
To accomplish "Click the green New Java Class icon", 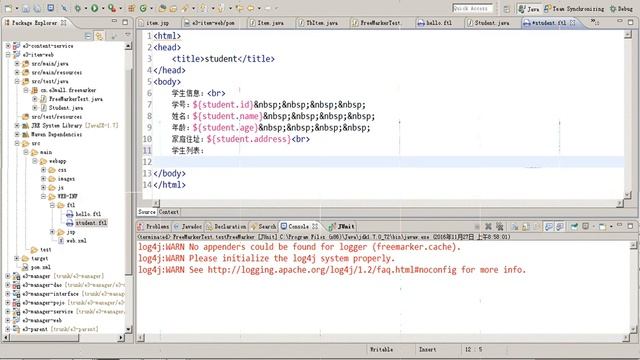I will [x=143, y=8].
